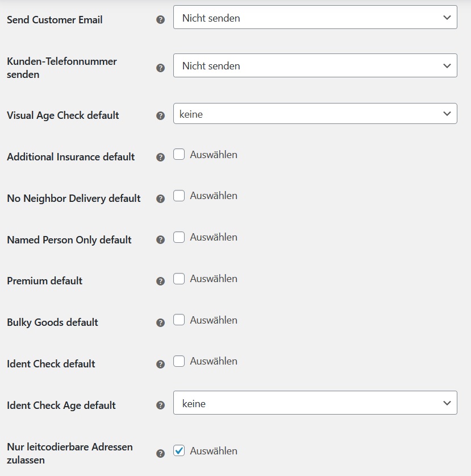This screenshot has width=471, height=476.
Task: Show help for Bulky Goods default
Action: (x=160, y=322)
